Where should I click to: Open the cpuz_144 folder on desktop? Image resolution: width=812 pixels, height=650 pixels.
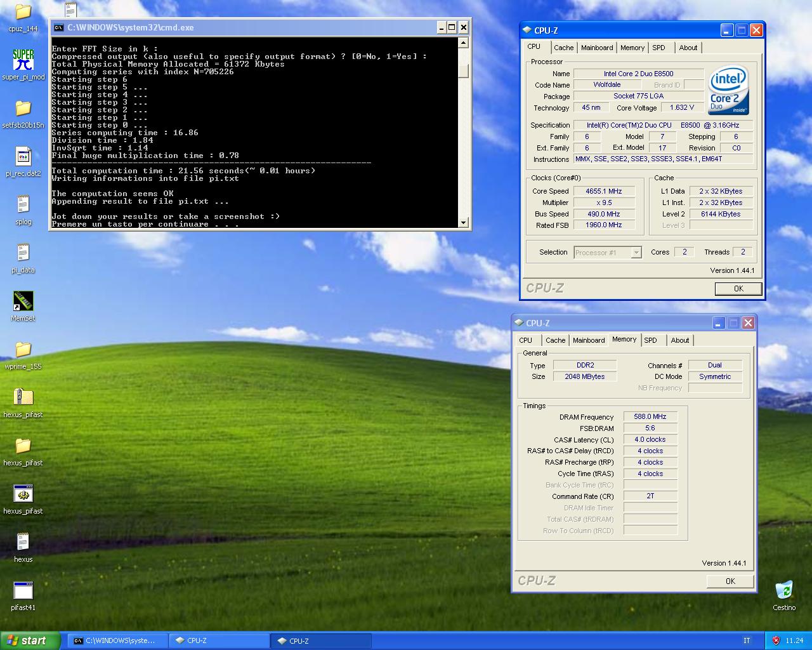point(23,11)
